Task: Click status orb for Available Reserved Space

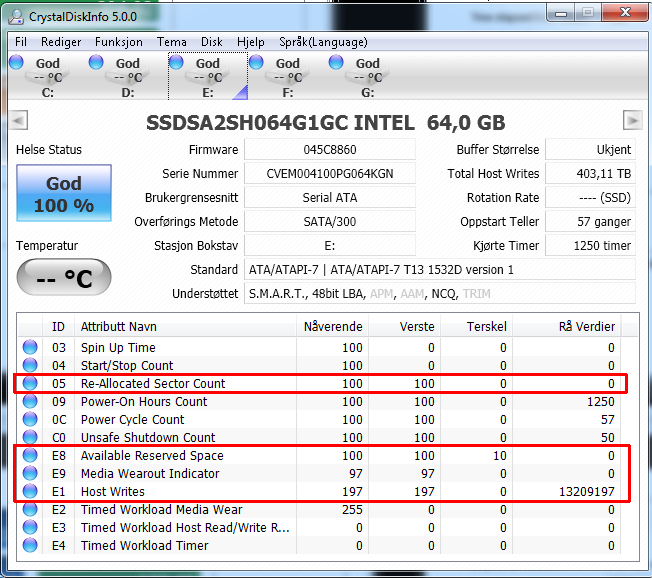Action: pyautogui.click(x=30, y=455)
